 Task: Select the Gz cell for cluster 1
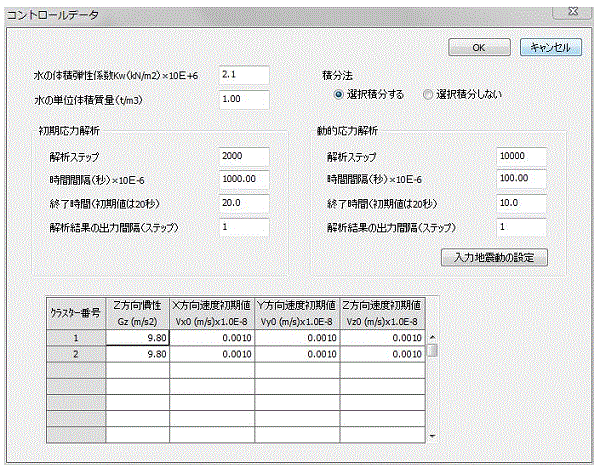tap(138, 338)
